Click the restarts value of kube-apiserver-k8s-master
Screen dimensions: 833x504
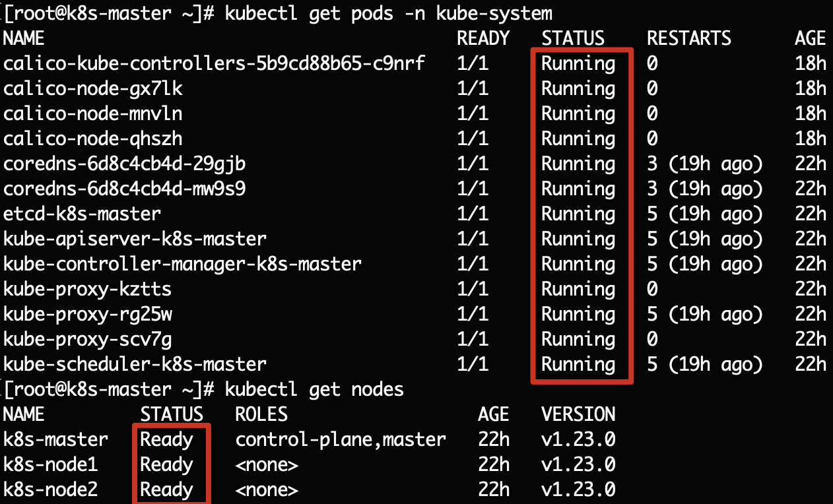pyautogui.click(x=705, y=239)
